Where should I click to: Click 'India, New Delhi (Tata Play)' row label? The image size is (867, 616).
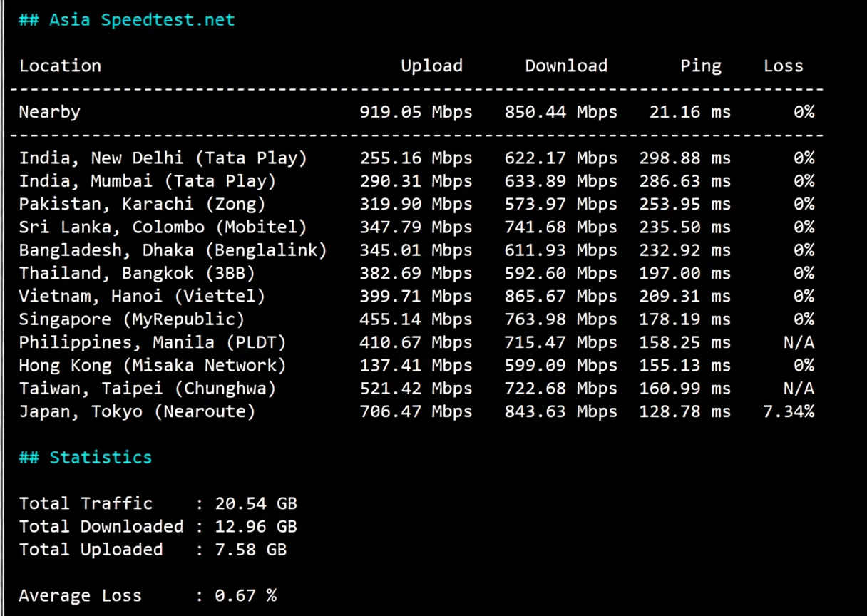pyautogui.click(x=163, y=158)
